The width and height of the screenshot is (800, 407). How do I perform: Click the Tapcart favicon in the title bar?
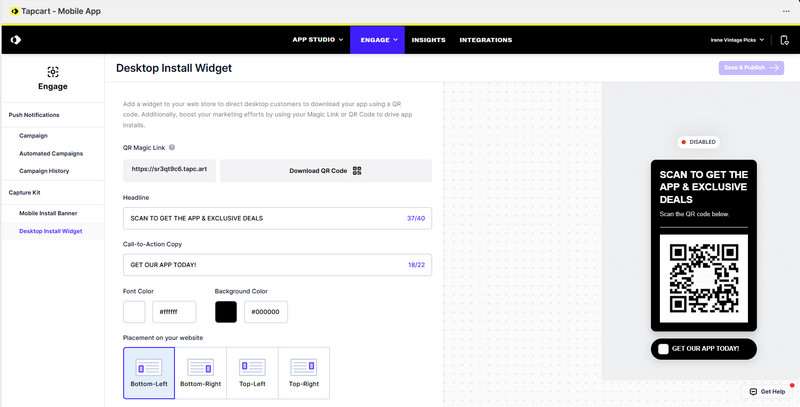(15, 11)
